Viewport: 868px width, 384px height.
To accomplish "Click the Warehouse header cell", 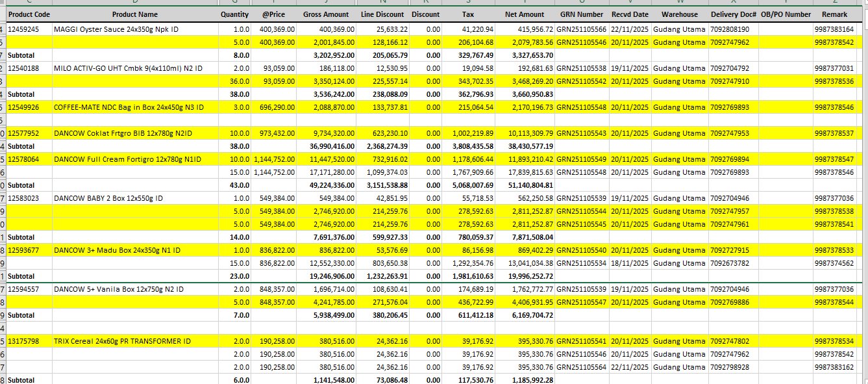I will coord(679,14).
